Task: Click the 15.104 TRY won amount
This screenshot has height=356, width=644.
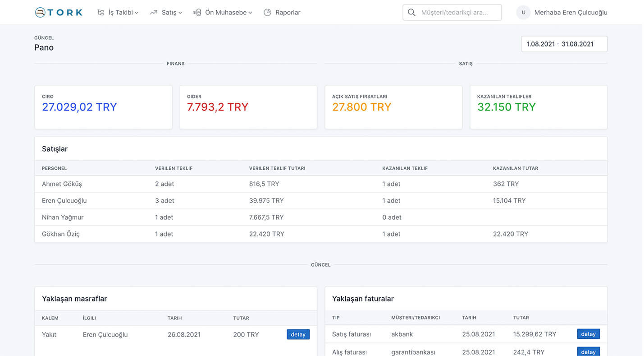Action: [509, 201]
